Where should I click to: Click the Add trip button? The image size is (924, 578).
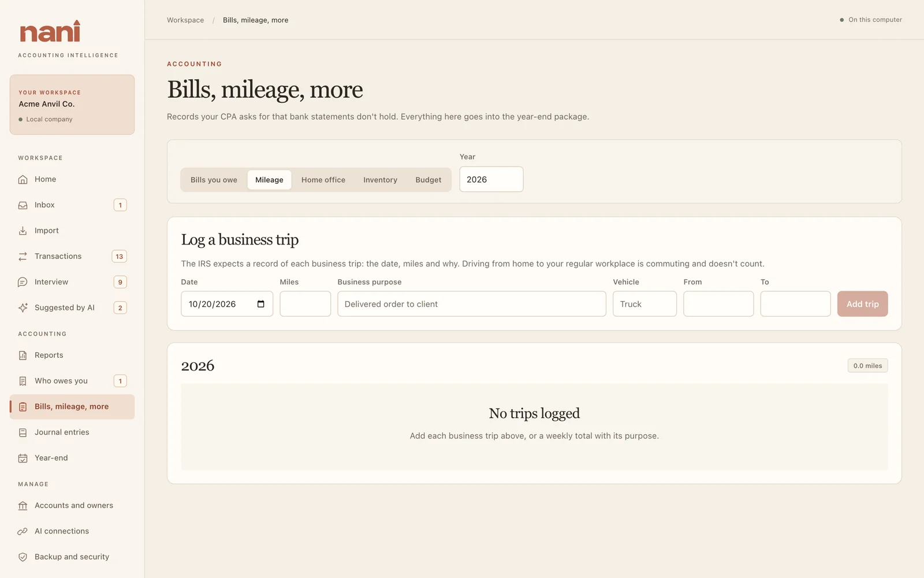click(x=862, y=304)
